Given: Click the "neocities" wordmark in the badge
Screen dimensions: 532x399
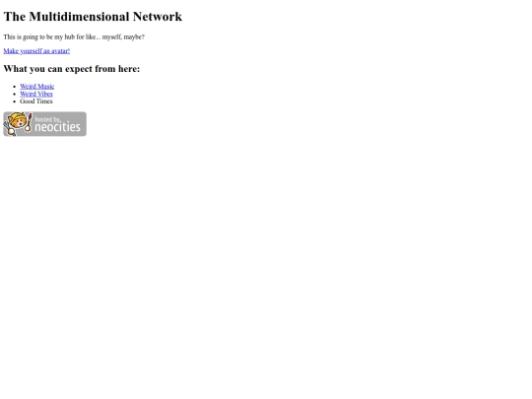Looking at the screenshot, I should point(57,127).
